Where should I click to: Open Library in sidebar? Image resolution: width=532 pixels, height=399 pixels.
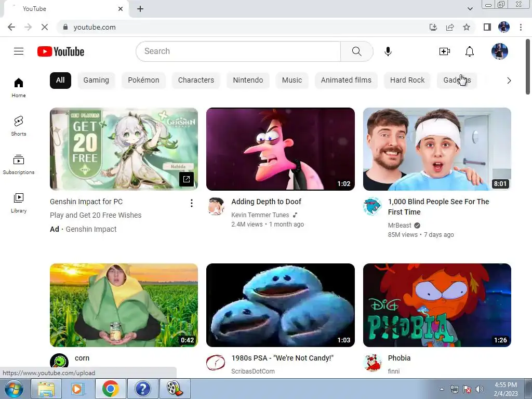19,203
